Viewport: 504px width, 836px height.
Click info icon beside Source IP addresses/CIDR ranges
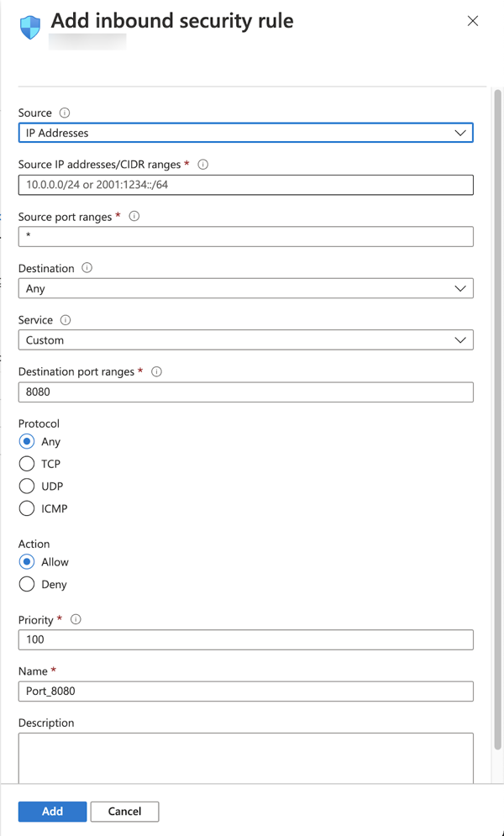coord(203,165)
